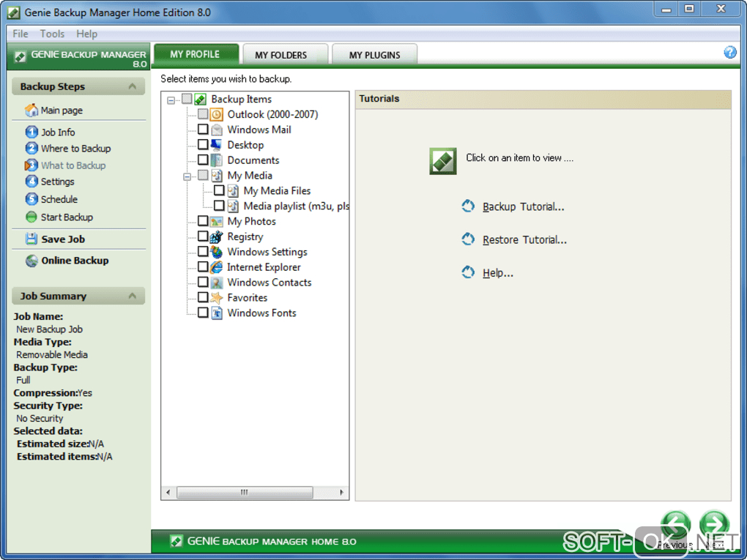This screenshot has height=560, width=747.
Task: Select the Internet Explorer checkbox
Action: (x=203, y=266)
